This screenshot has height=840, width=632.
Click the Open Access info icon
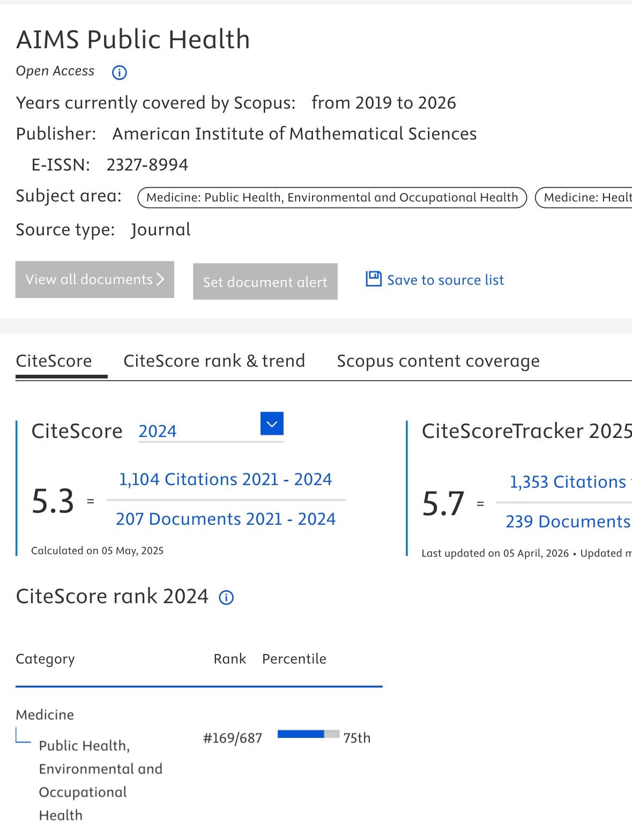[119, 72]
